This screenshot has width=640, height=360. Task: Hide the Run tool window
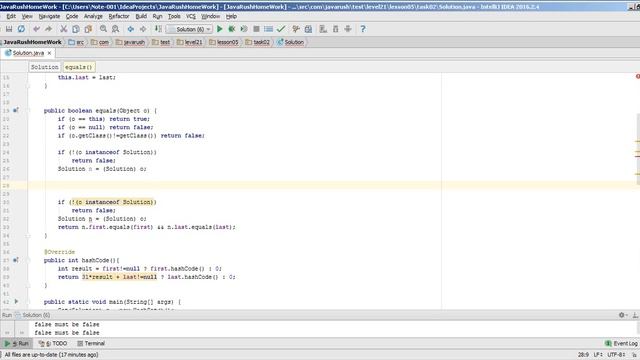point(635,315)
